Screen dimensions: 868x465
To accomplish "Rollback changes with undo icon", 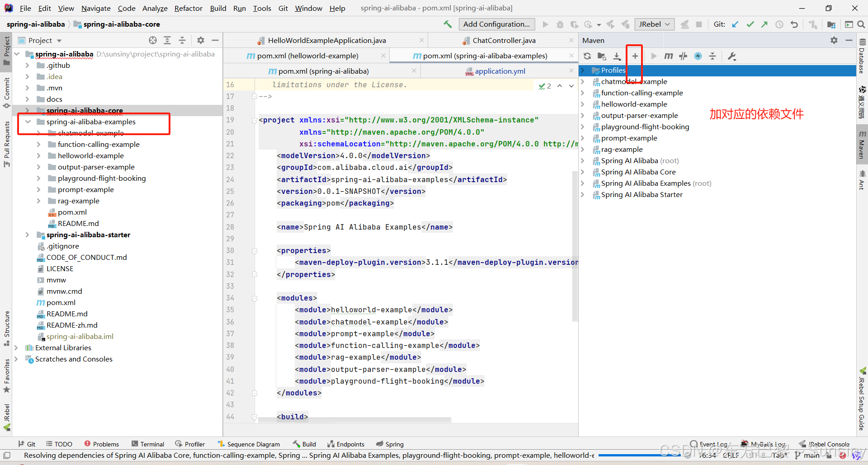I will pos(794,24).
